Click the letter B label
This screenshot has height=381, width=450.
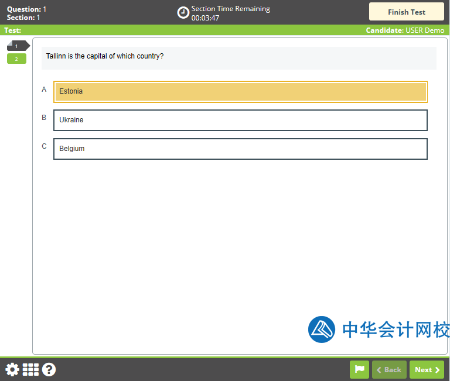44,118
